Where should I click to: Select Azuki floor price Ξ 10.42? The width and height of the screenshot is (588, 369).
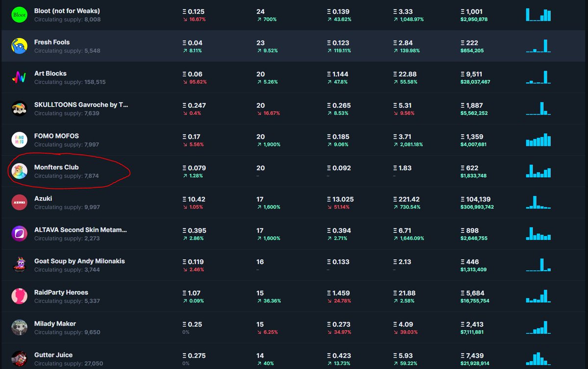tap(194, 199)
